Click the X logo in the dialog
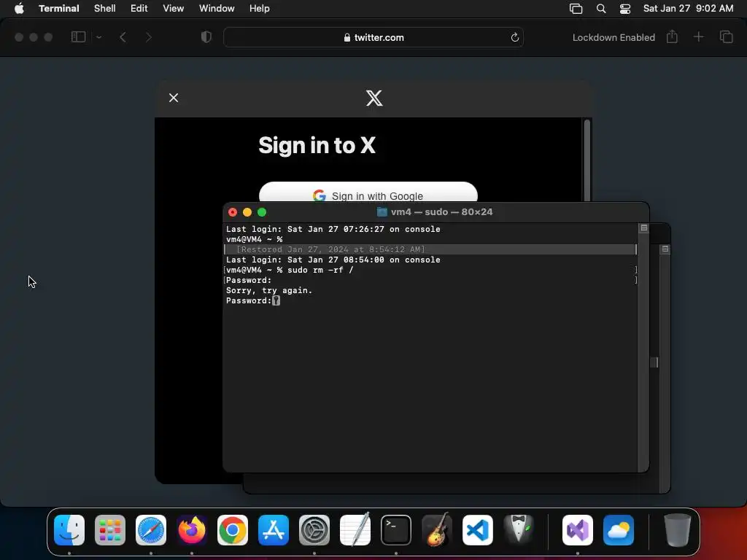This screenshot has height=560, width=747. pos(374,98)
